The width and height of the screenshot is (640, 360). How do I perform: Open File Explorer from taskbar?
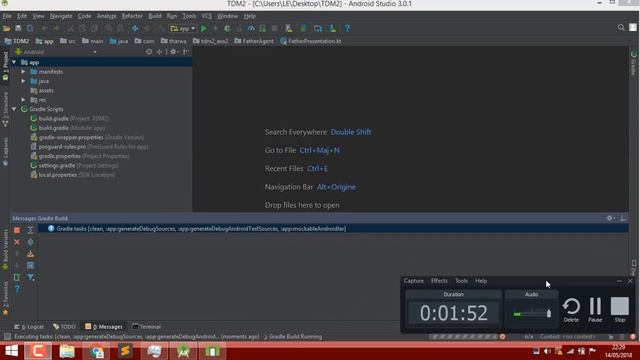67,351
